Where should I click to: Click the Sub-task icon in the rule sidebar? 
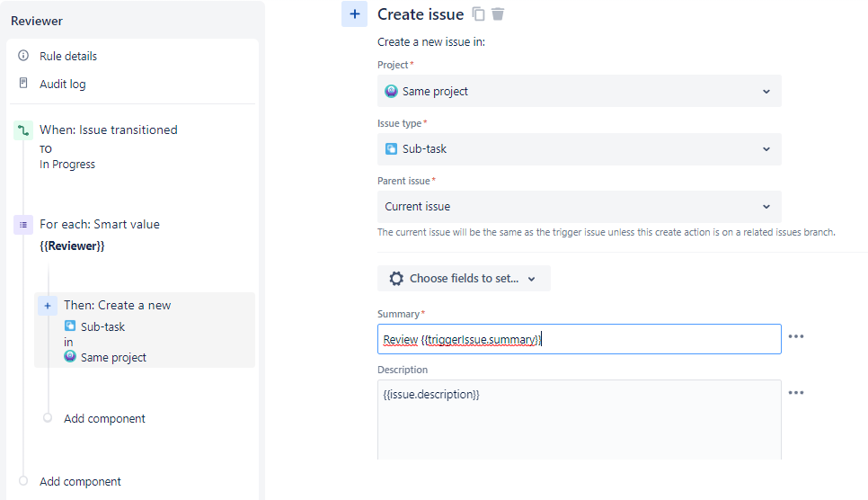[70, 326]
